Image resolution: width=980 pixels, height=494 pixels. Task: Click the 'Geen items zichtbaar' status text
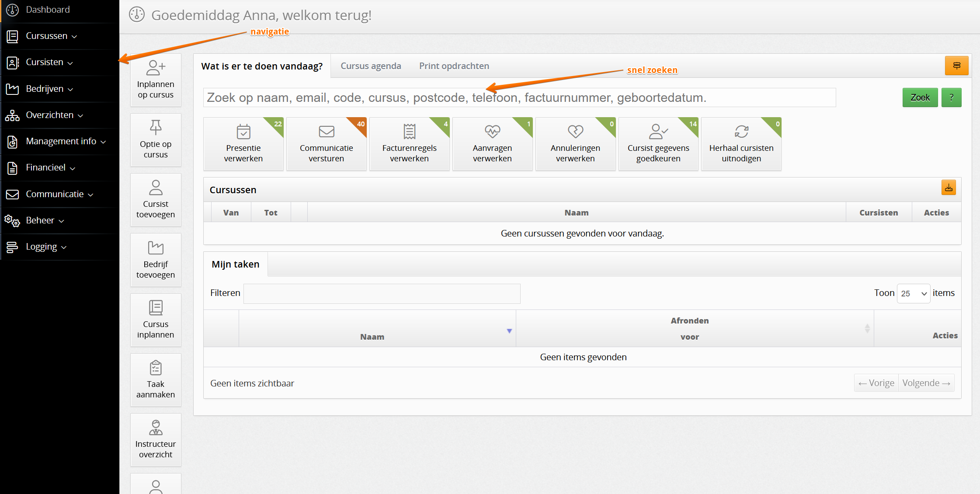point(252,383)
